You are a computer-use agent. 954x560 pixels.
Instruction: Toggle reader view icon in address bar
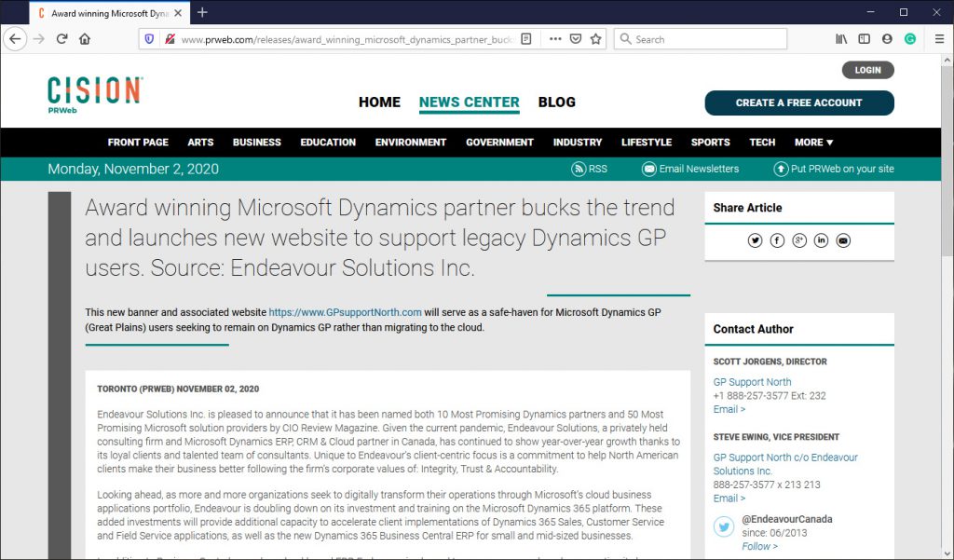pyautogui.click(x=526, y=39)
